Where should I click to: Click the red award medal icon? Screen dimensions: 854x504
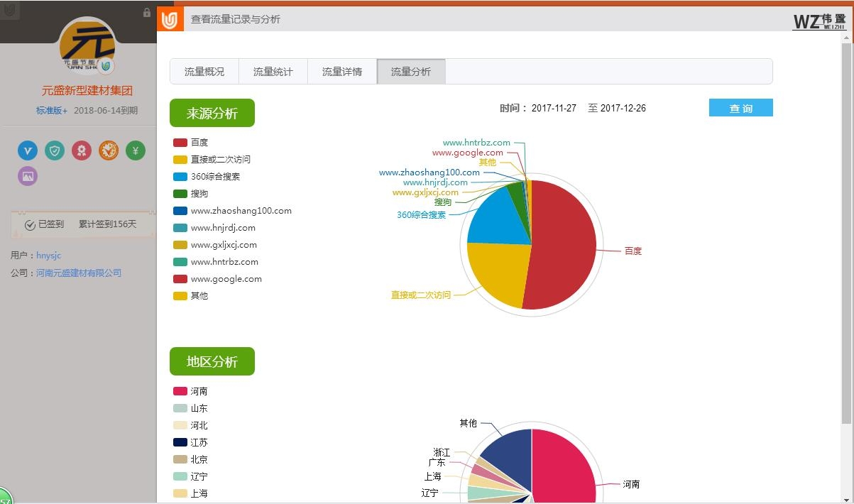point(82,150)
